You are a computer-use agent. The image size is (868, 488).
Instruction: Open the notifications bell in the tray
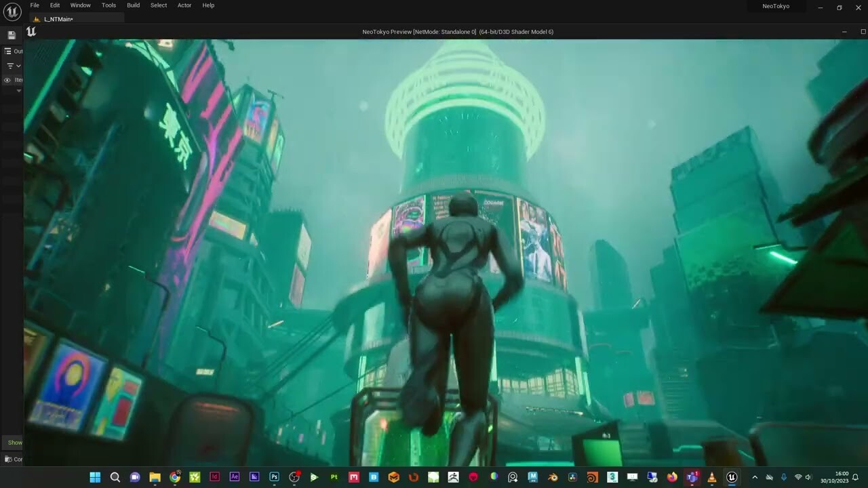click(856, 477)
